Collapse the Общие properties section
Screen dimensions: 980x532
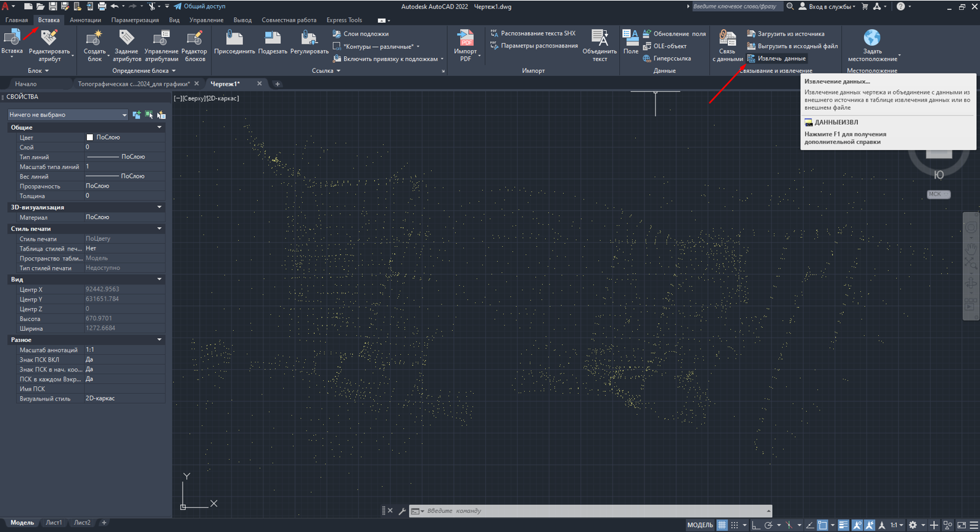pyautogui.click(x=159, y=127)
